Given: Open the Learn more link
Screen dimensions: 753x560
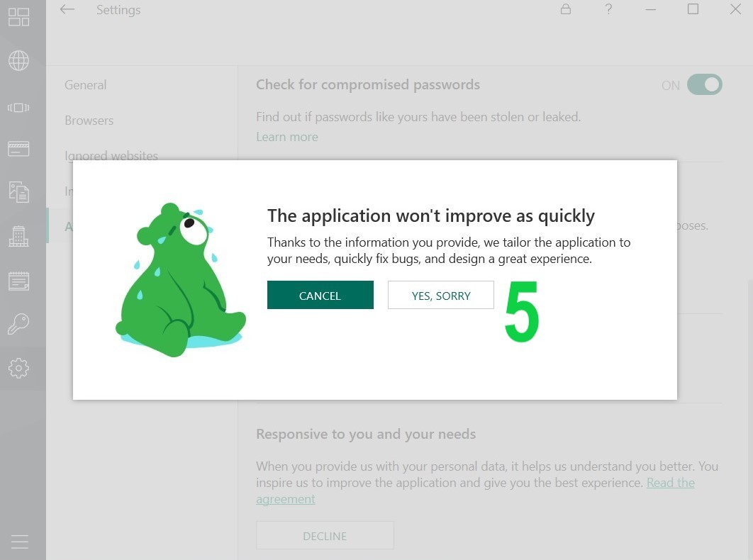Looking at the screenshot, I should pyautogui.click(x=286, y=137).
